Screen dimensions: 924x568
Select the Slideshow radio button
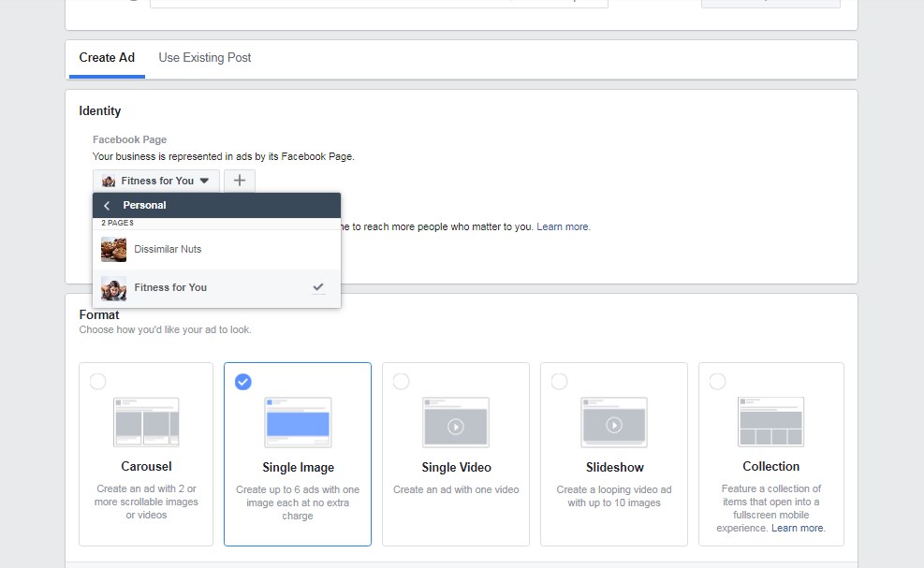pos(559,381)
